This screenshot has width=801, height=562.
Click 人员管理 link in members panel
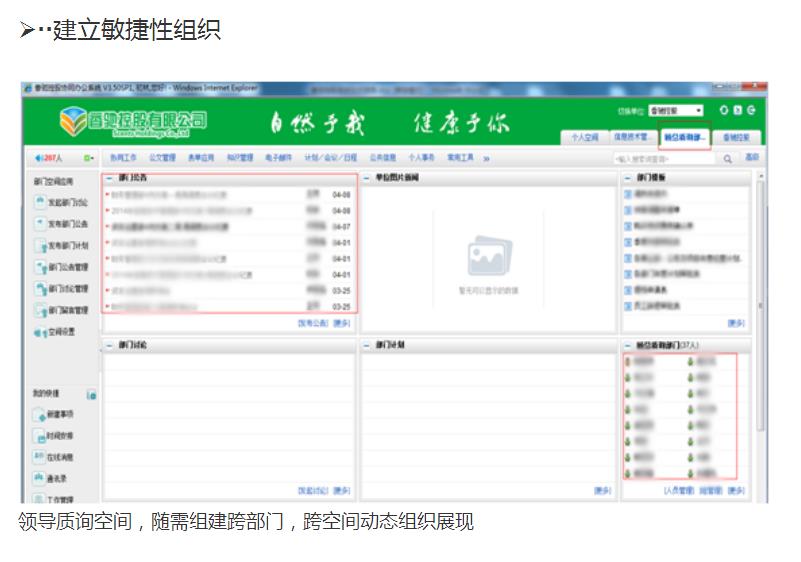coord(678,491)
